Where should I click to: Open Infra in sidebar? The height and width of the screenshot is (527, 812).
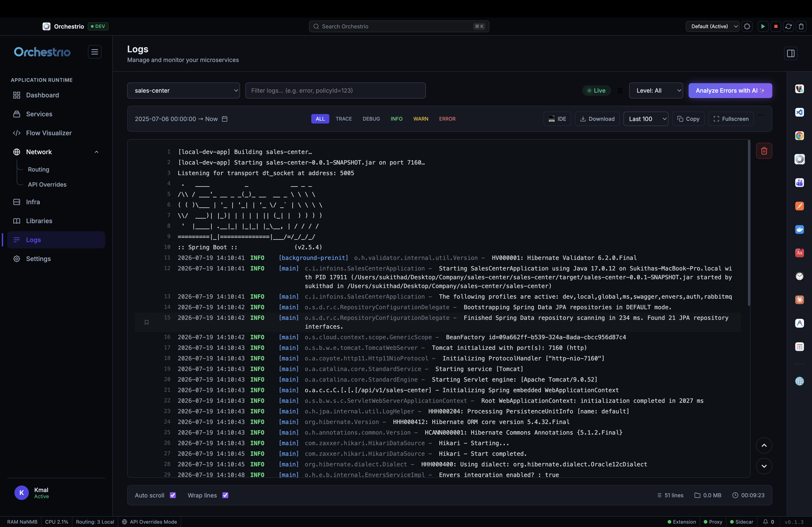56,202
